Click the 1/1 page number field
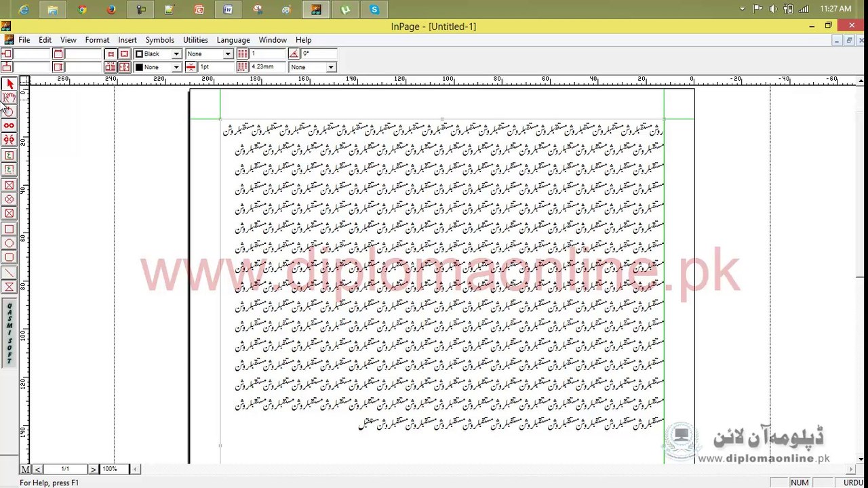Screen dimensions: 868x488 coord(65,469)
